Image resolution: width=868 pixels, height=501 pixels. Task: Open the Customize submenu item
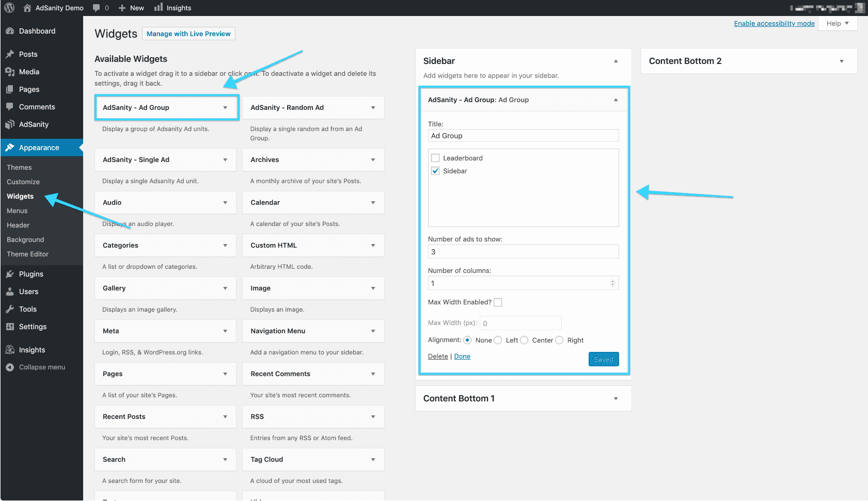(x=23, y=182)
